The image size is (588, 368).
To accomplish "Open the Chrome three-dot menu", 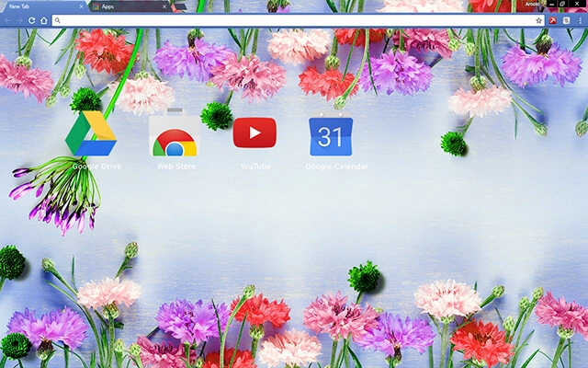I will pyautogui.click(x=580, y=20).
